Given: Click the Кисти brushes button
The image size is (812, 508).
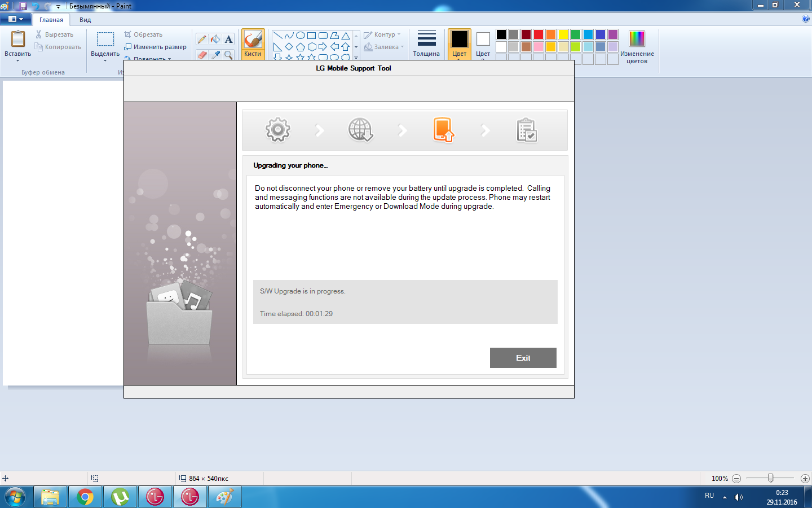Looking at the screenshot, I should coord(253,44).
